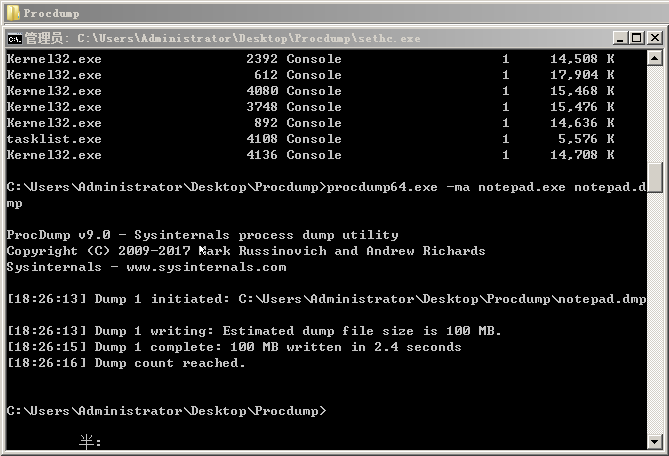Close the command prompt window
This screenshot has height=456, width=669.
click(x=654, y=38)
